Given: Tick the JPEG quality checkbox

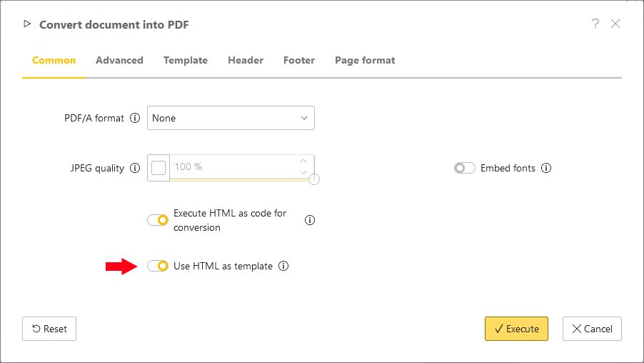Looking at the screenshot, I should pos(159,167).
